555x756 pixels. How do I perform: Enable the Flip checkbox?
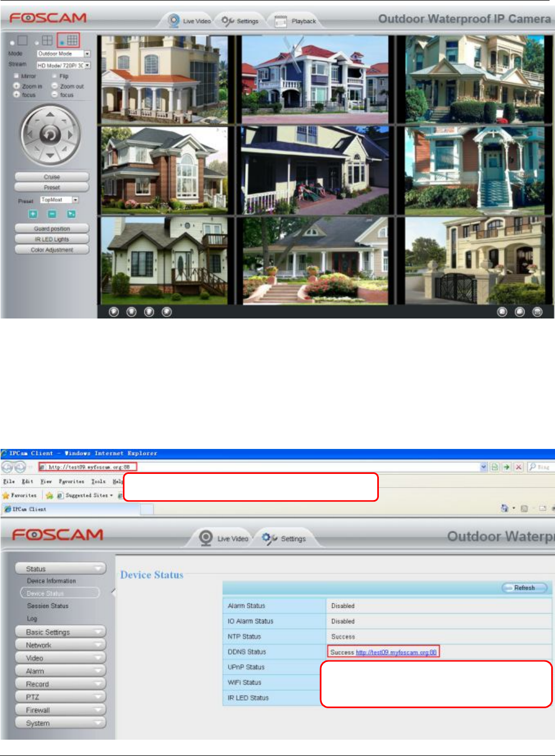(54, 76)
